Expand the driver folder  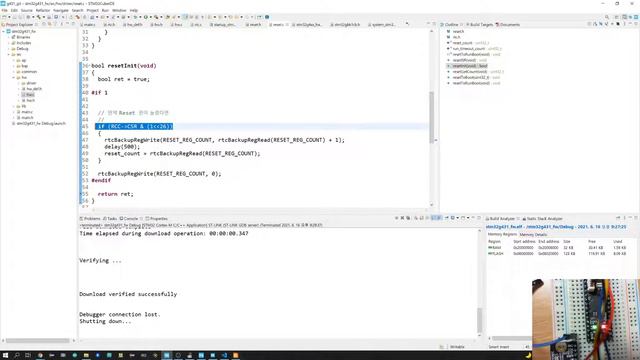tap(18, 83)
